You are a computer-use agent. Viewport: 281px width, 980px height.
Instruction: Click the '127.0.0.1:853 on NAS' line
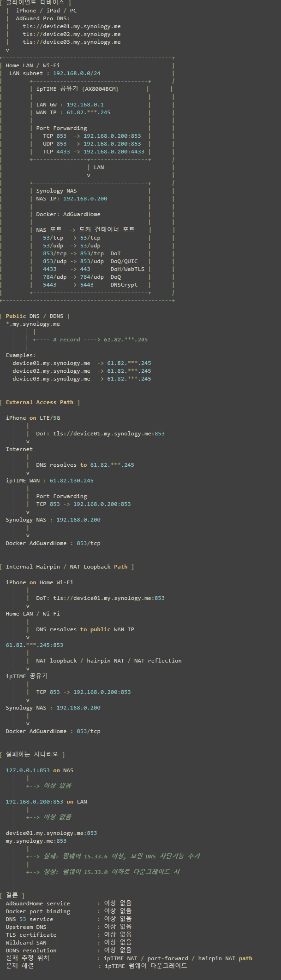(x=40, y=770)
